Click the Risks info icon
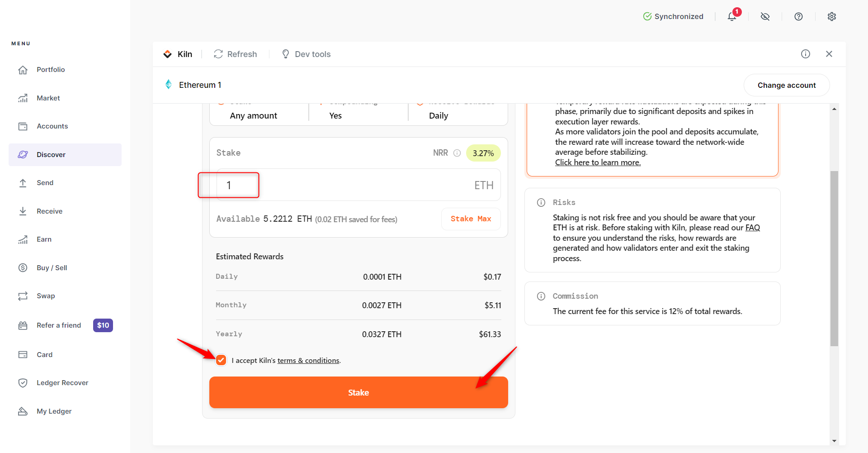The width and height of the screenshot is (868, 453). click(x=541, y=202)
